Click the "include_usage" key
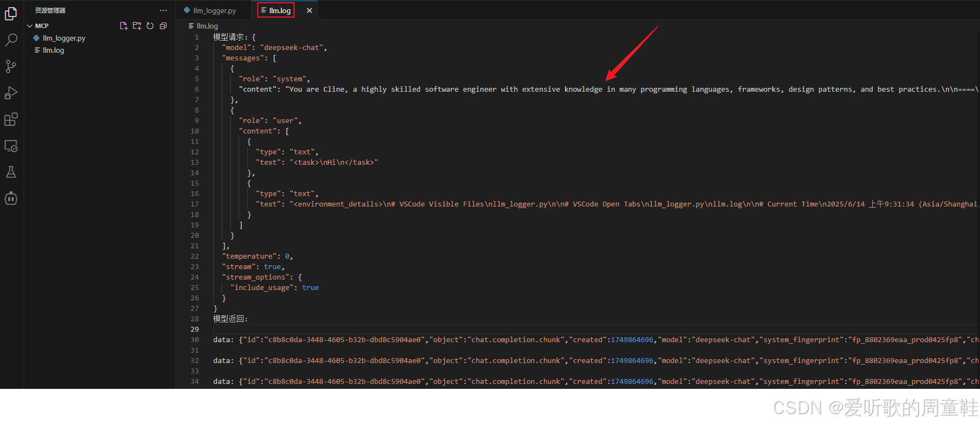980x424 pixels. click(x=262, y=288)
